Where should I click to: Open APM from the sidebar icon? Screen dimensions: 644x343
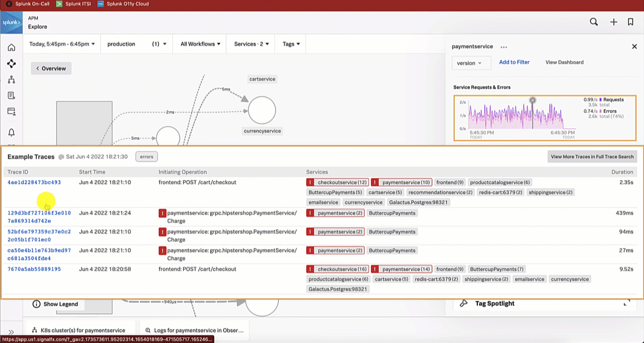[11, 63]
